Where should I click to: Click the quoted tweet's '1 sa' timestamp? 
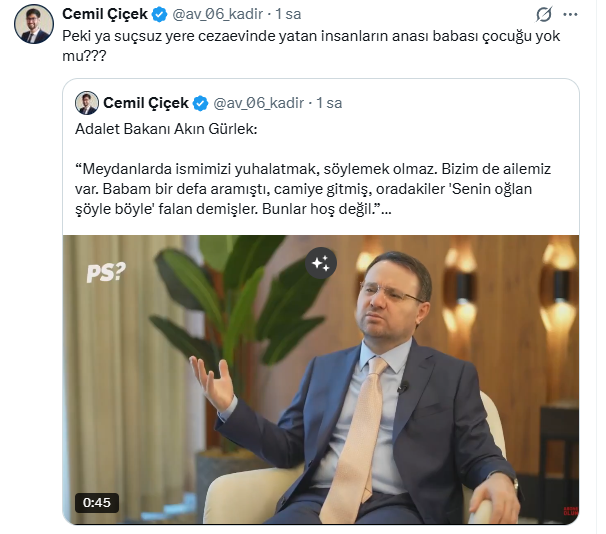pos(329,103)
